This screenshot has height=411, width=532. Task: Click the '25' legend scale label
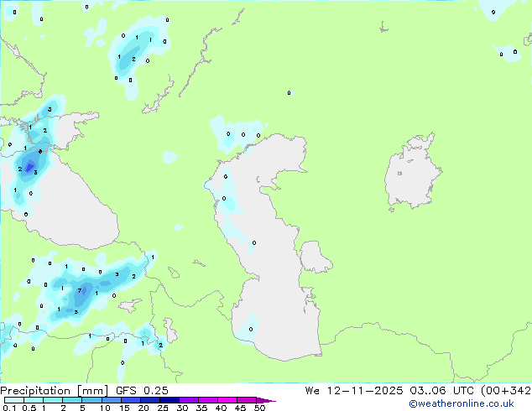click(163, 408)
